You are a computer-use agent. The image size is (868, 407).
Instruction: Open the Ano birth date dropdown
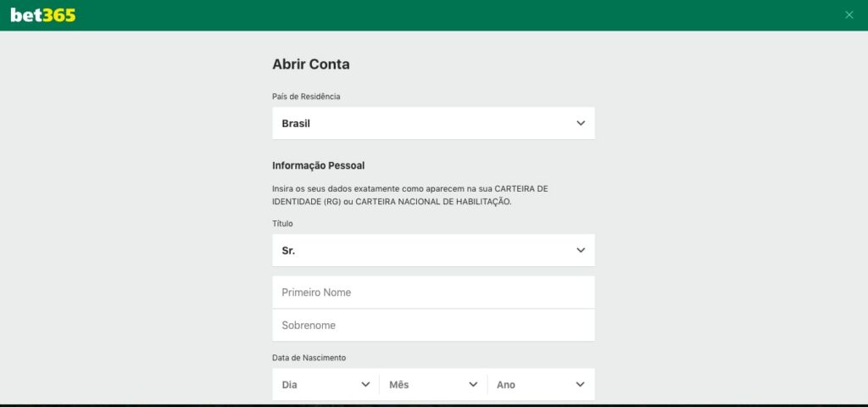click(542, 384)
